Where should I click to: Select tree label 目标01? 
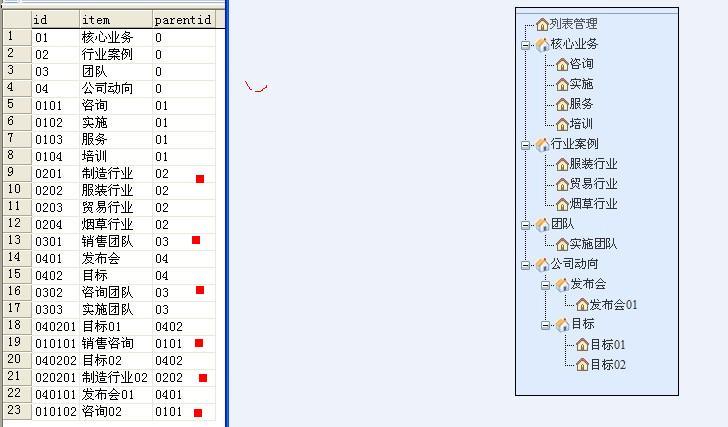point(607,345)
